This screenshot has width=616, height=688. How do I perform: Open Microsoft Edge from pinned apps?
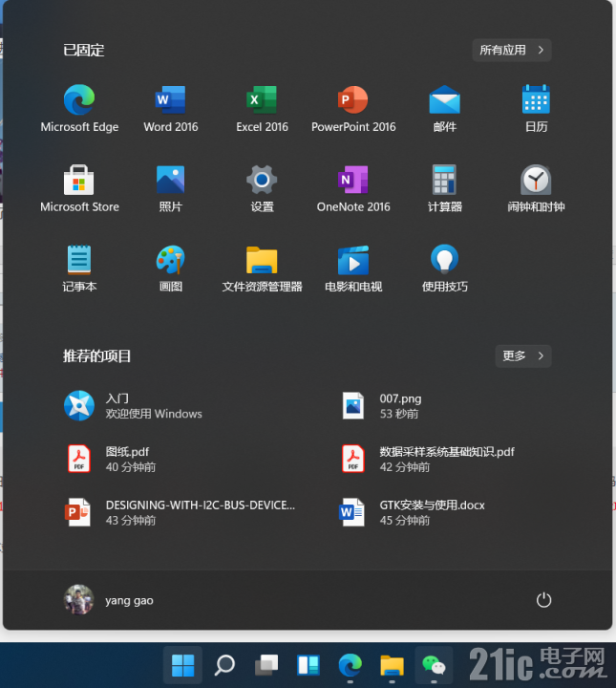click(x=79, y=109)
